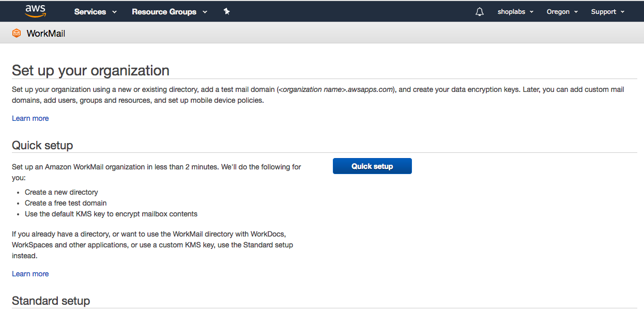Open the Services dropdown menu
Viewport: 644px width, 313px height.
tap(96, 11)
